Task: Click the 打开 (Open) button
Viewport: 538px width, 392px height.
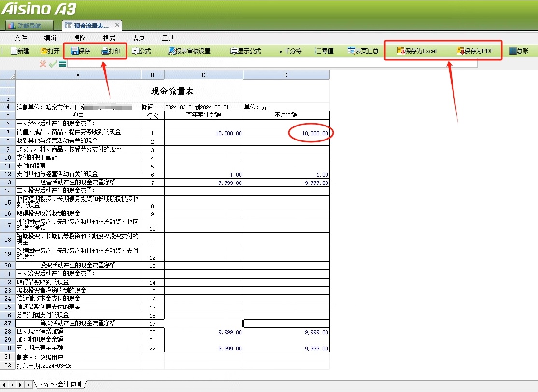Action: point(49,50)
